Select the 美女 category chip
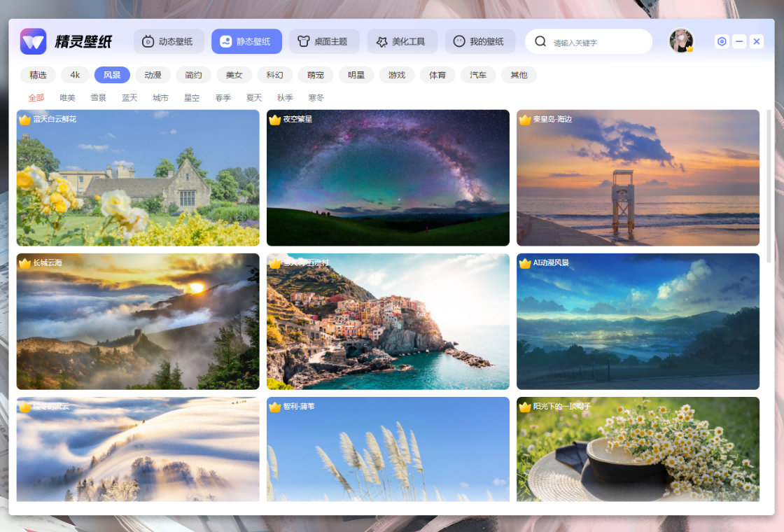The width and height of the screenshot is (784, 532). [x=234, y=75]
